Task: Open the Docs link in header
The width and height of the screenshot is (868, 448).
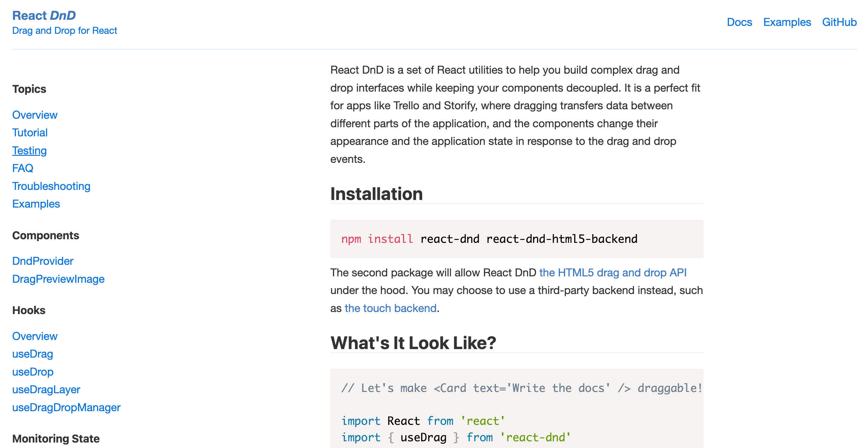Action: [x=739, y=22]
